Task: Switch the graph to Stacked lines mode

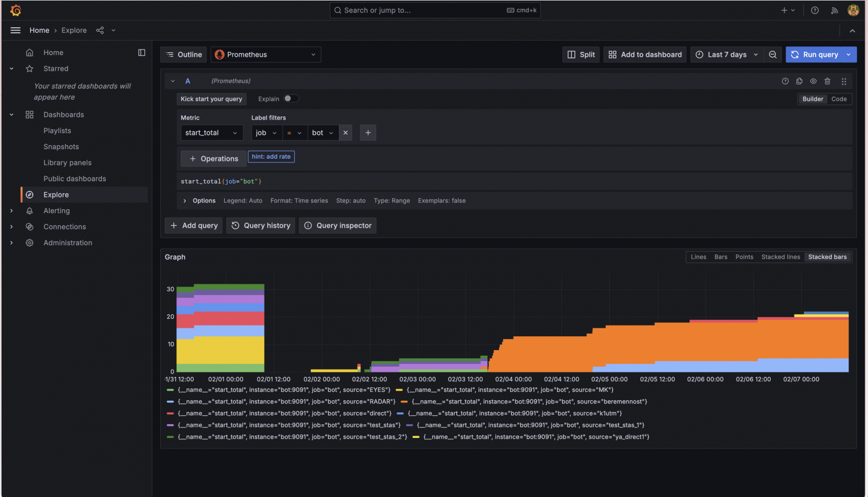Action: [780, 257]
